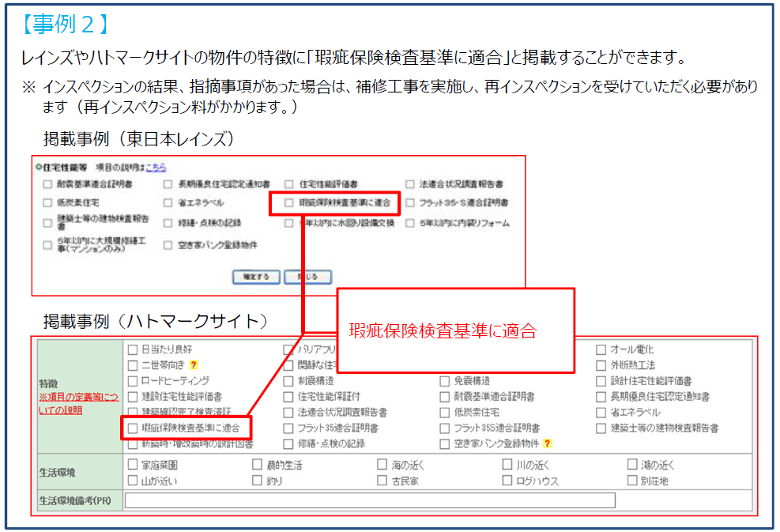The height and width of the screenshot is (532, 780).
Task: Toggle the 制震構造 checkbox
Action: pos(289,381)
